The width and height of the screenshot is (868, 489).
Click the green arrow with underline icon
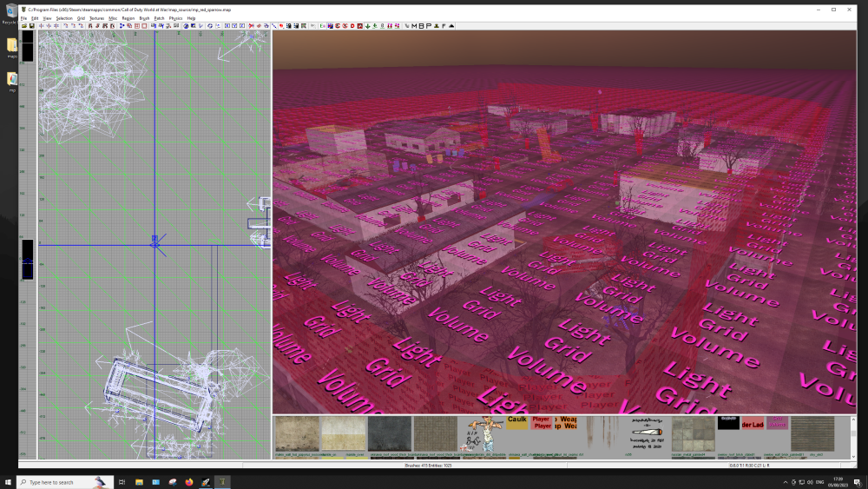(375, 25)
